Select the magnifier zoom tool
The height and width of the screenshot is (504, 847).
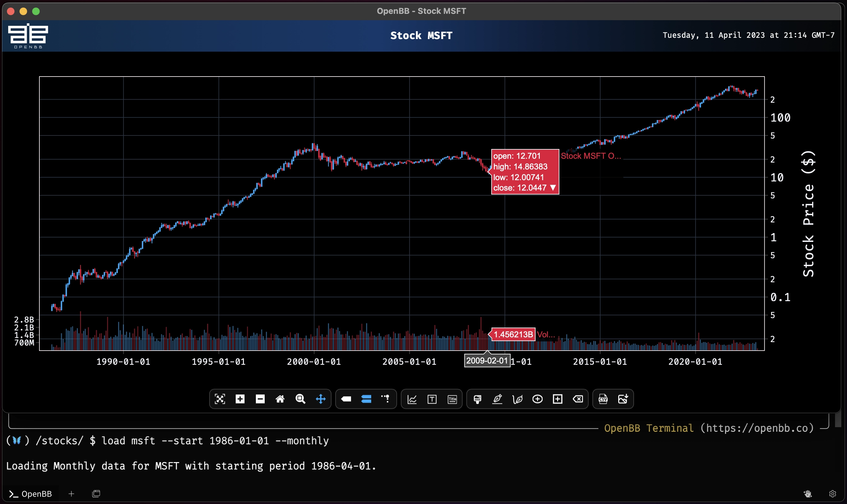[300, 399]
